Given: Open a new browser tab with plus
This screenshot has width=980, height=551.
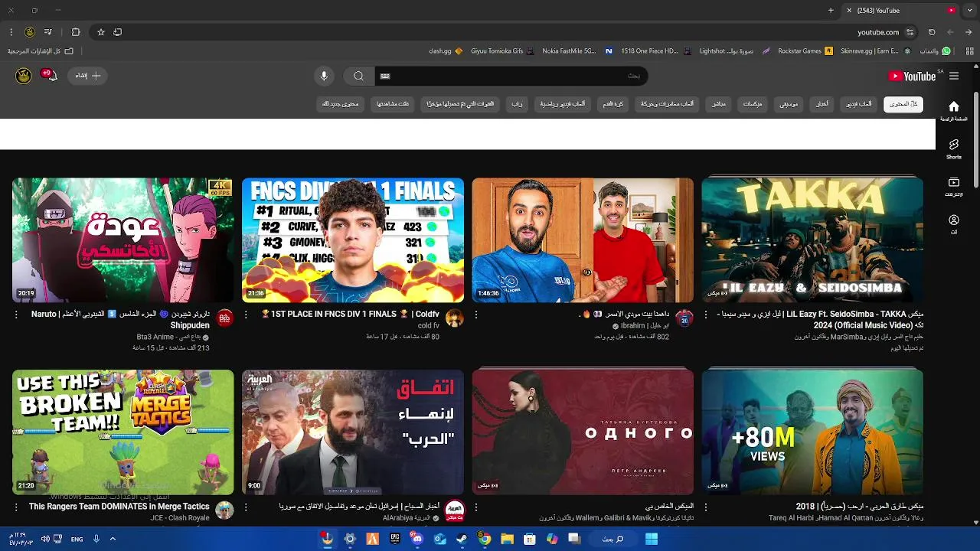Looking at the screenshot, I should 831,10.
